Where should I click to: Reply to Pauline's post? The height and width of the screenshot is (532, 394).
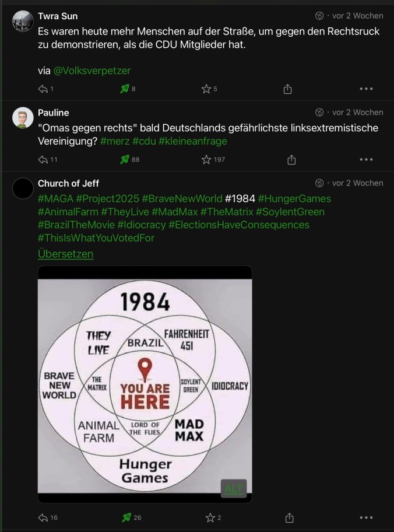pyautogui.click(x=43, y=159)
